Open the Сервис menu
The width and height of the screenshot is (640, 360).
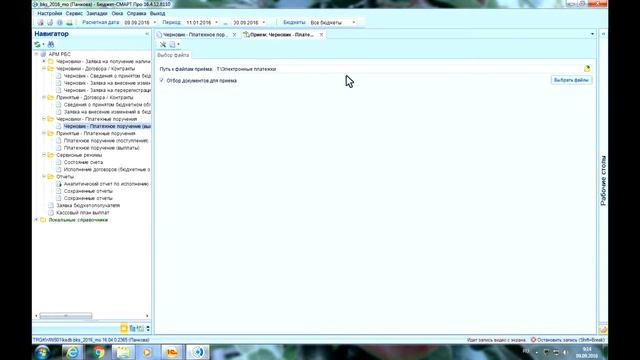74,13
